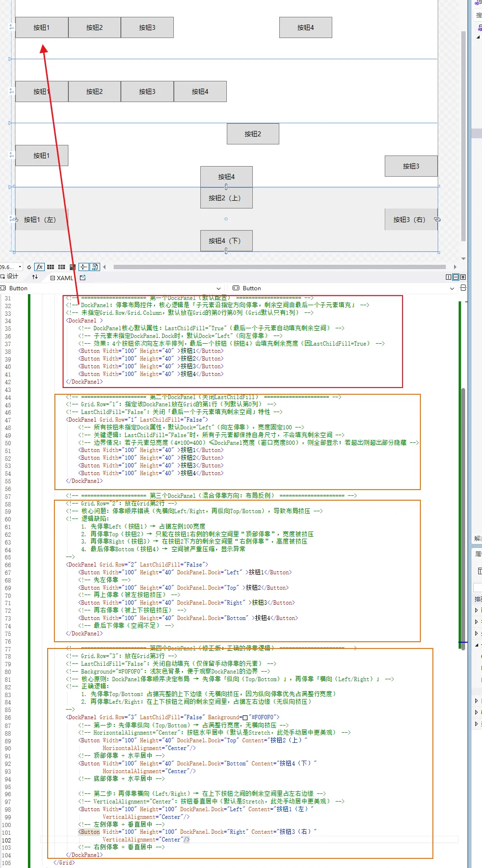Click the first row 1* size label

tap(12, 27)
